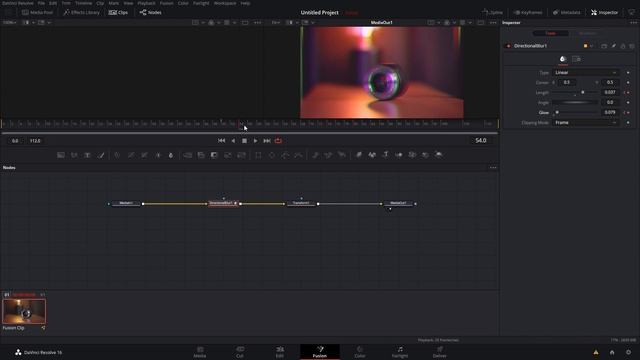Image resolution: width=640 pixels, height=360 pixels.
Task: Toggle the Spline editor panel
Action: coord(492,12)
